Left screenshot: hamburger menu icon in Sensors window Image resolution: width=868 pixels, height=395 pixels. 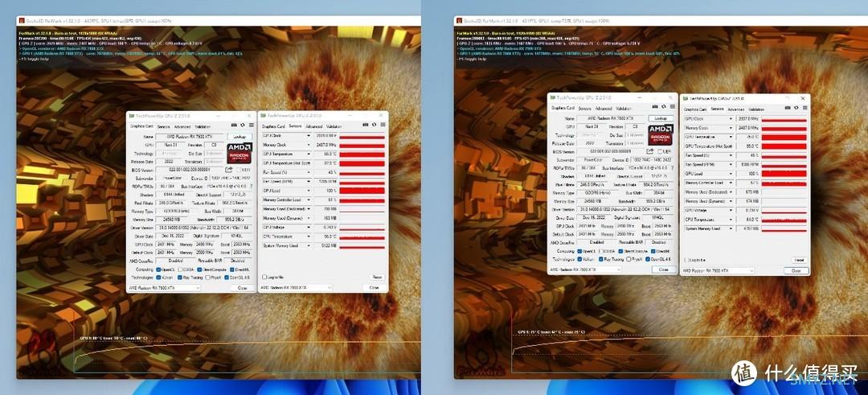click(383, 125)
